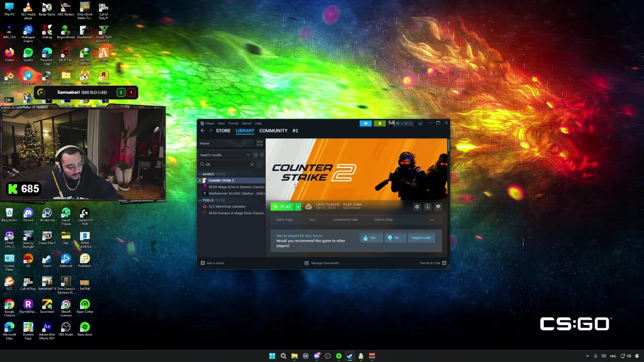Switch to the Community tab in Steam

tap(273, 131)
